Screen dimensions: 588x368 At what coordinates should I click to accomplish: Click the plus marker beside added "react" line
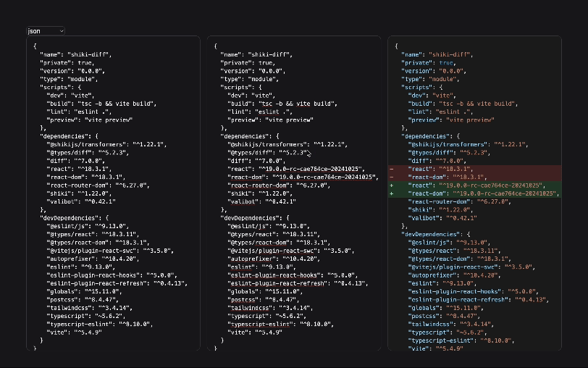[x=392, y=185]
